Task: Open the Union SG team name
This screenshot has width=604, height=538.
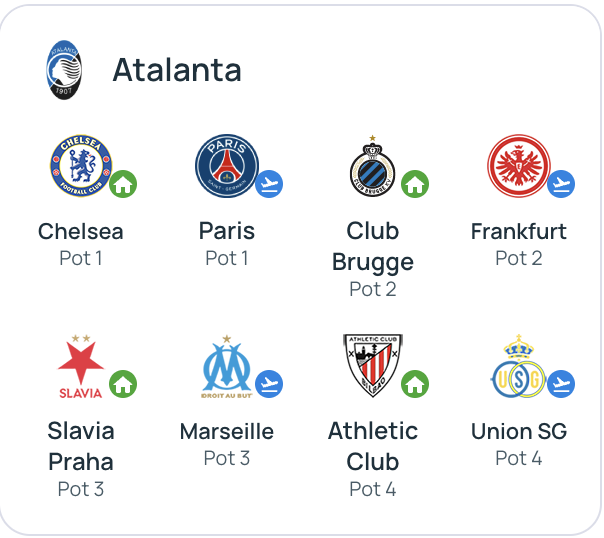Action: [x=519, y=431]
